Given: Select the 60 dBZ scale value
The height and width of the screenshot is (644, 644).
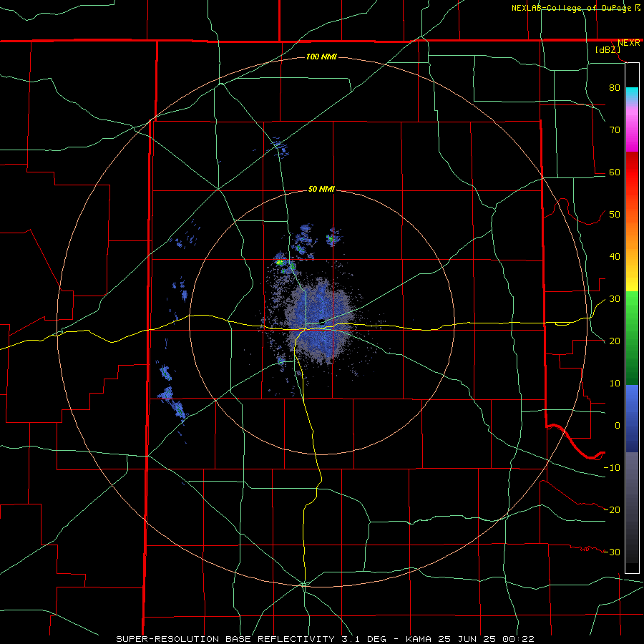Looking at the screenshot, I should tap(615, 172).
